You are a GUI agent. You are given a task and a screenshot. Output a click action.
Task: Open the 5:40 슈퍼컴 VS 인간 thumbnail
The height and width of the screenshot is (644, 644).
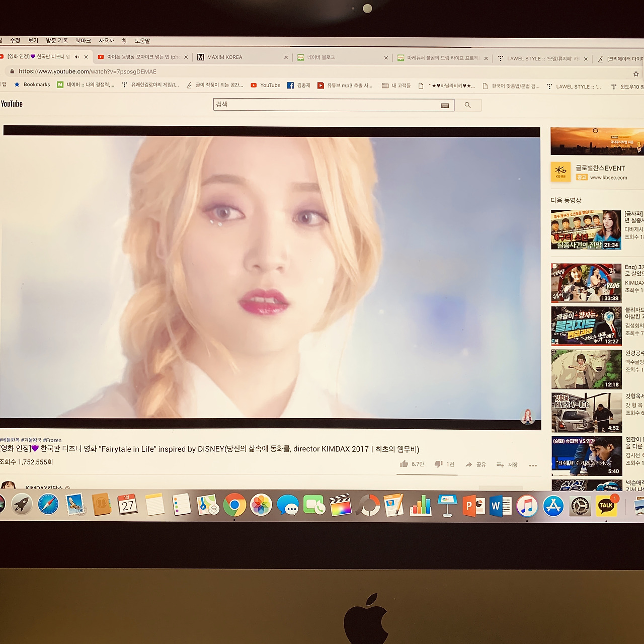pos(587,456)
